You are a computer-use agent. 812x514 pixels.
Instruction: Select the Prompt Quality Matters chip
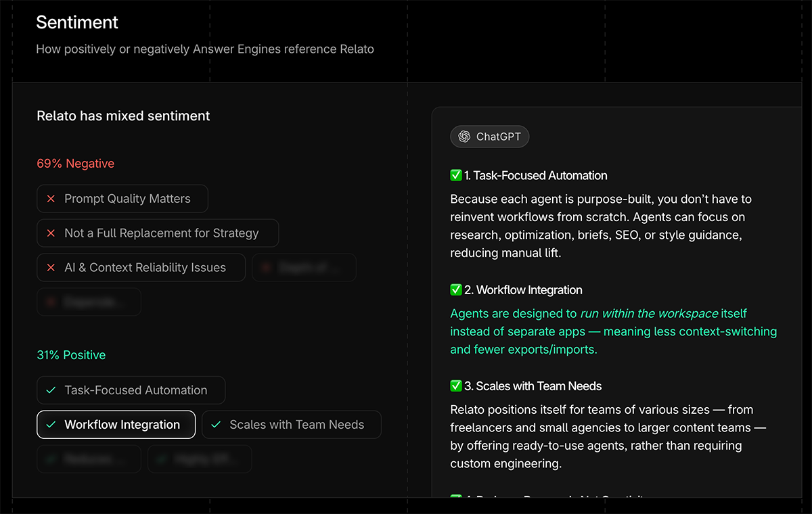pos(122,199)
